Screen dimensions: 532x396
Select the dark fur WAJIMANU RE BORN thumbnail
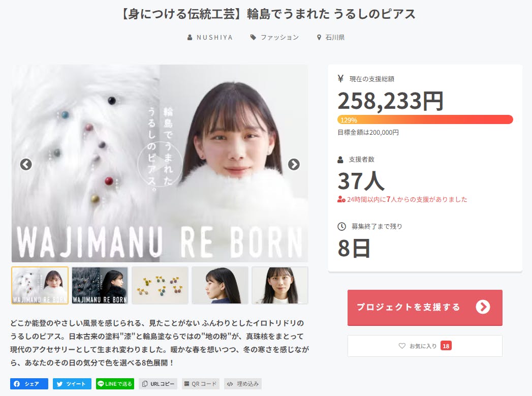click(100, 285)
